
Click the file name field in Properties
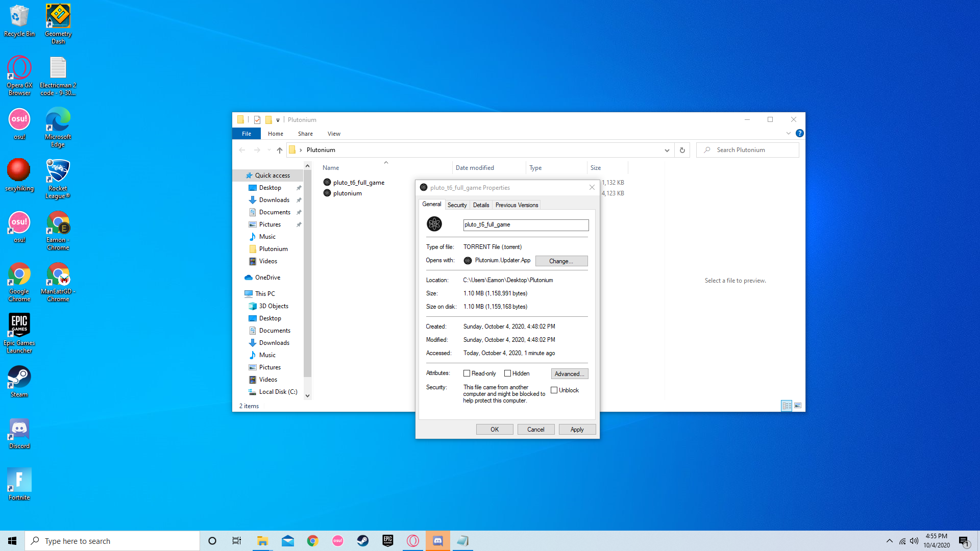[x=526, y=225]
